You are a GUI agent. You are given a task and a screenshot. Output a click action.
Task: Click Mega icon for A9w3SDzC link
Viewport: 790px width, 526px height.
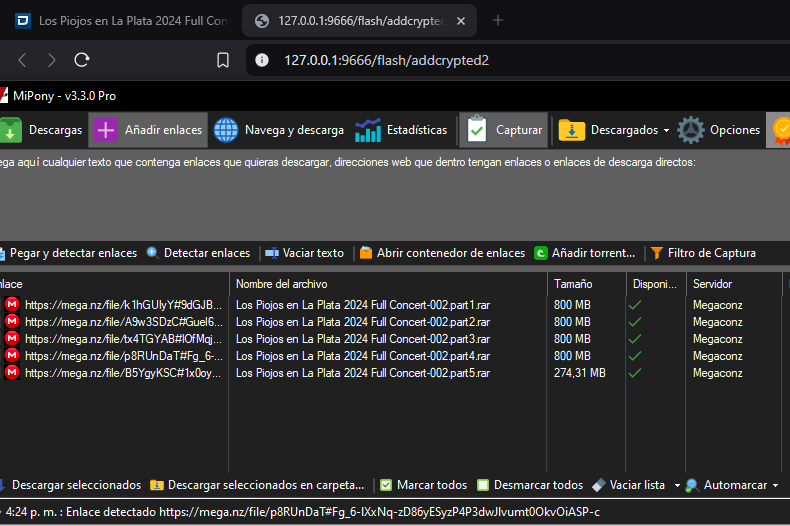pyautogui.click(x=12, y=321)
